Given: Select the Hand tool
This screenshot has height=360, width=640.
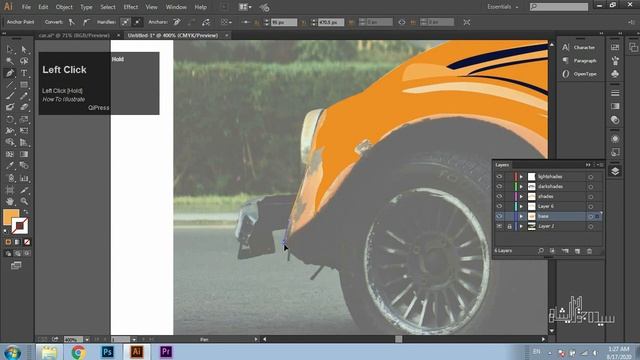Looking at the screenshot, I should click(x=9, y=201).
